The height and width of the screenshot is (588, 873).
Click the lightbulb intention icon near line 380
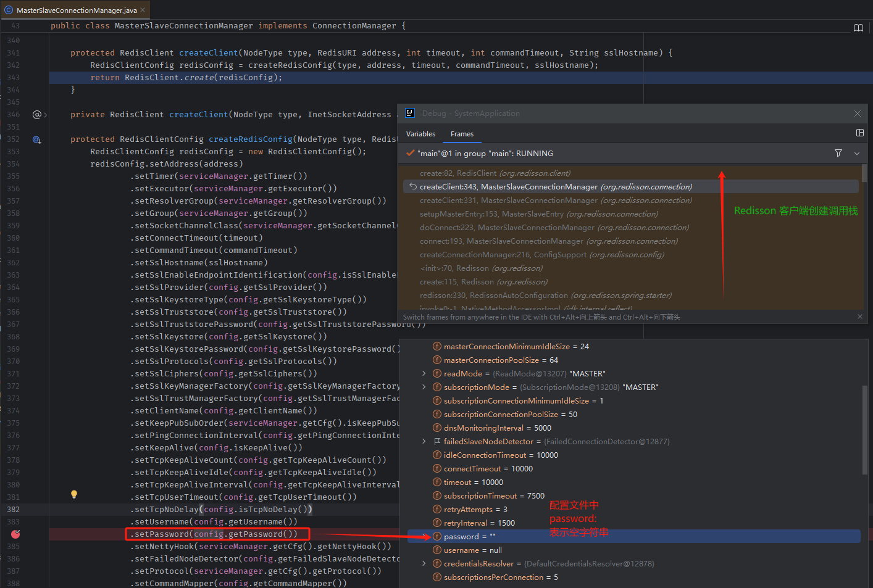pyautogui.click(x=74, y=494)
